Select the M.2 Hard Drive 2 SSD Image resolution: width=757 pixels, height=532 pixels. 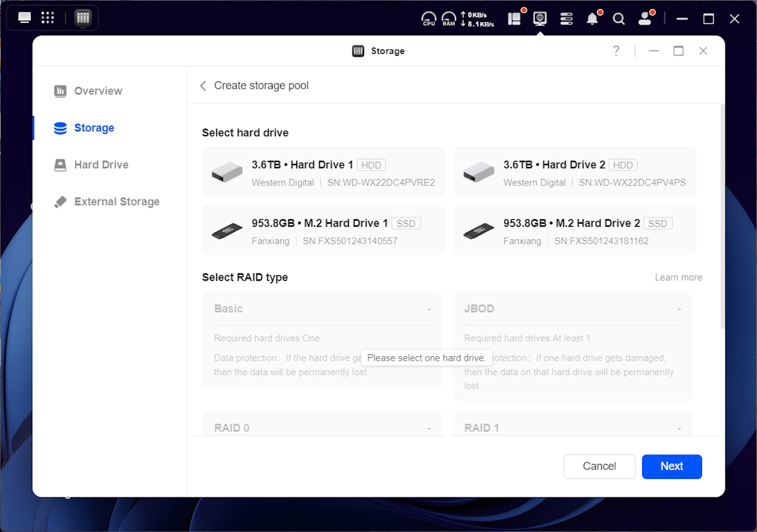pyautogui.click(x=574, y=230)
